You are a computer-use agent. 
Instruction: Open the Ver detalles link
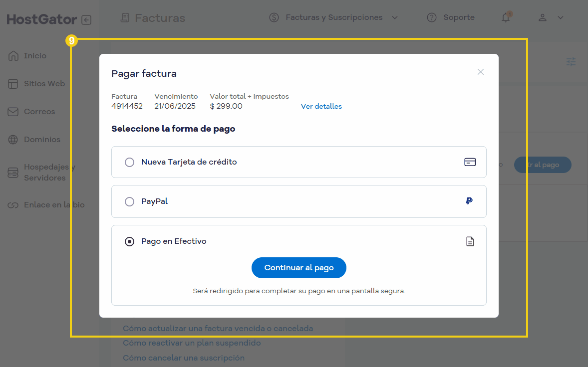point(321,106)
